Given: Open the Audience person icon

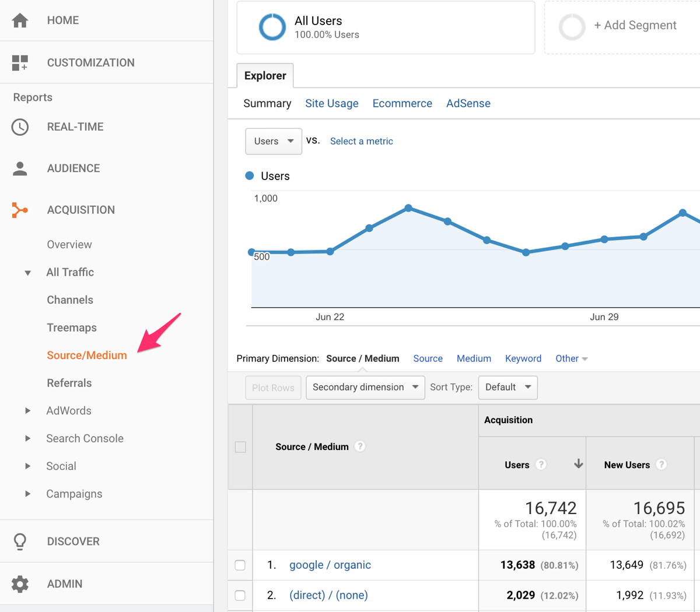Looking at the screenshot, I should tap(20, 168).
